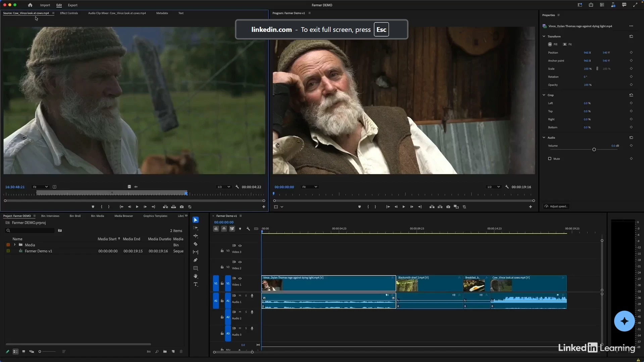Click the Home icon in the top bar
This screenshot has width=644, height=362.
click(x=30, y=5)
